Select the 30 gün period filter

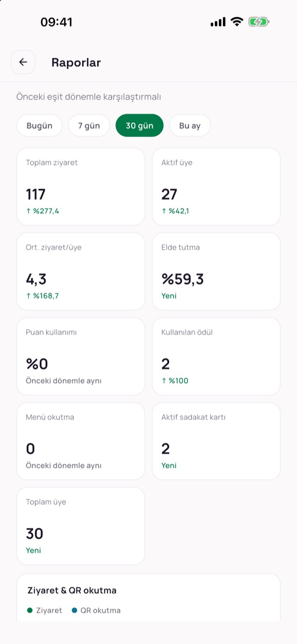(x=140, y=126)
